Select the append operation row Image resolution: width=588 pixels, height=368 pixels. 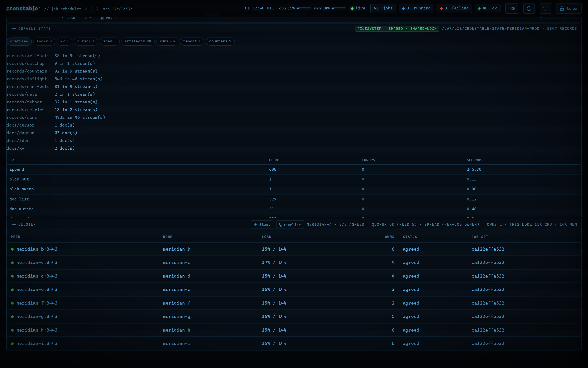[294, 169]
